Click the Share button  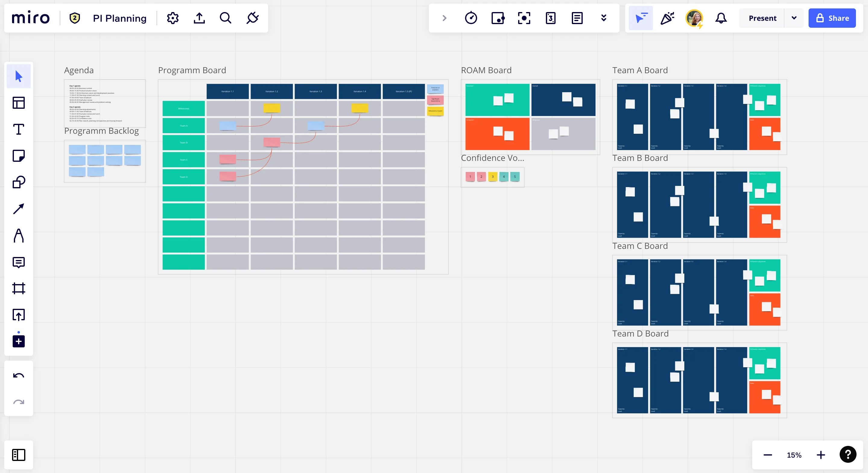[x=832, y=18]
